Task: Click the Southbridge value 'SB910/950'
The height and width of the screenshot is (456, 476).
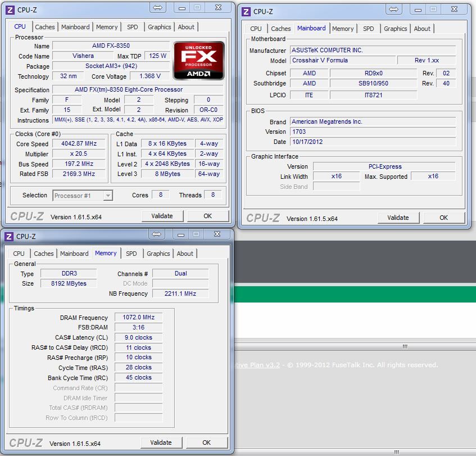Action: (x=373, y=83)
